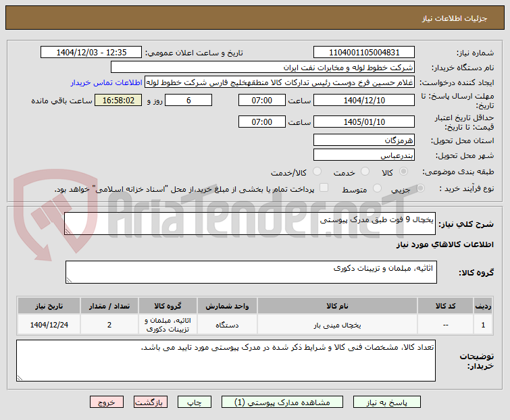
Task: Click the 'کد کالا' column header
Action: pos(445,306)
